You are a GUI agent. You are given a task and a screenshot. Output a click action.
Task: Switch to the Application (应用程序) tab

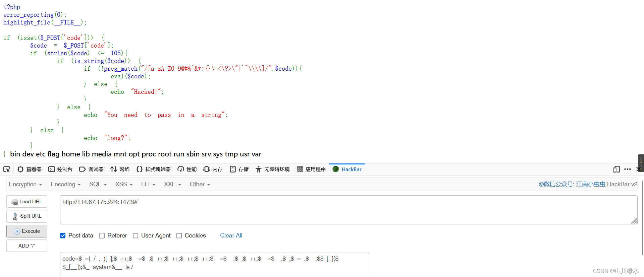click(311, 169)
